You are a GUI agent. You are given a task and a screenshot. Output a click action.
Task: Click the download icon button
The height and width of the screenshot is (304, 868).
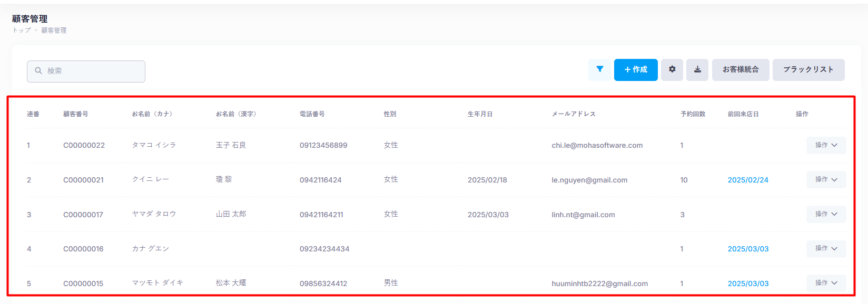coord(697,69)
